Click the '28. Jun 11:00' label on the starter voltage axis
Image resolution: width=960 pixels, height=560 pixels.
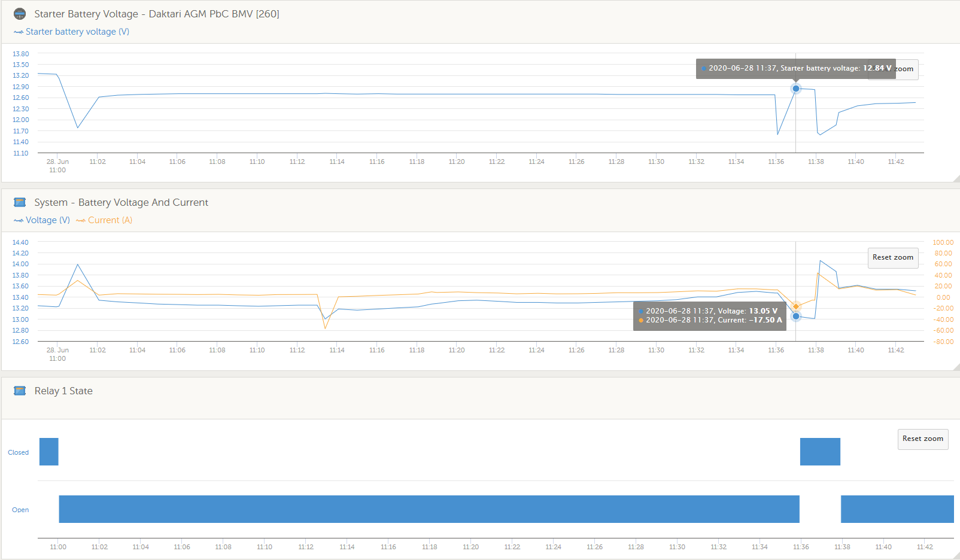(57, 166)
